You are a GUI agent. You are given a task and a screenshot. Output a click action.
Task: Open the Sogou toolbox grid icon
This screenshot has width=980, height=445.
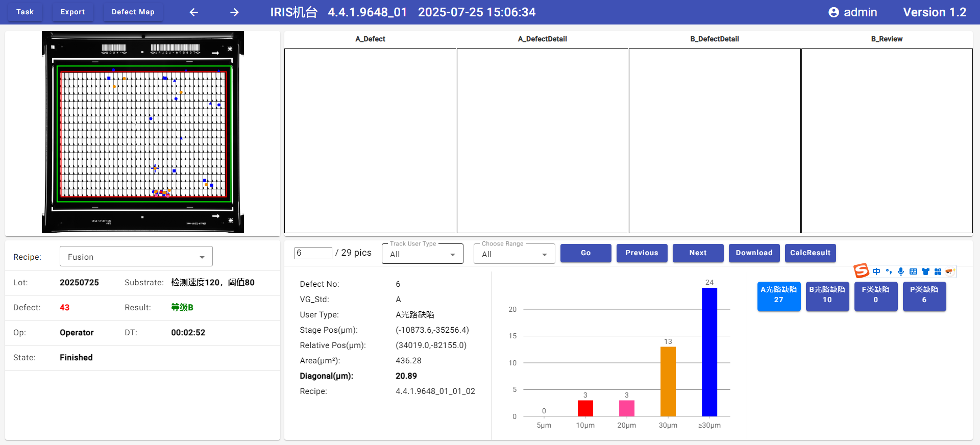[x=938, y=271]
